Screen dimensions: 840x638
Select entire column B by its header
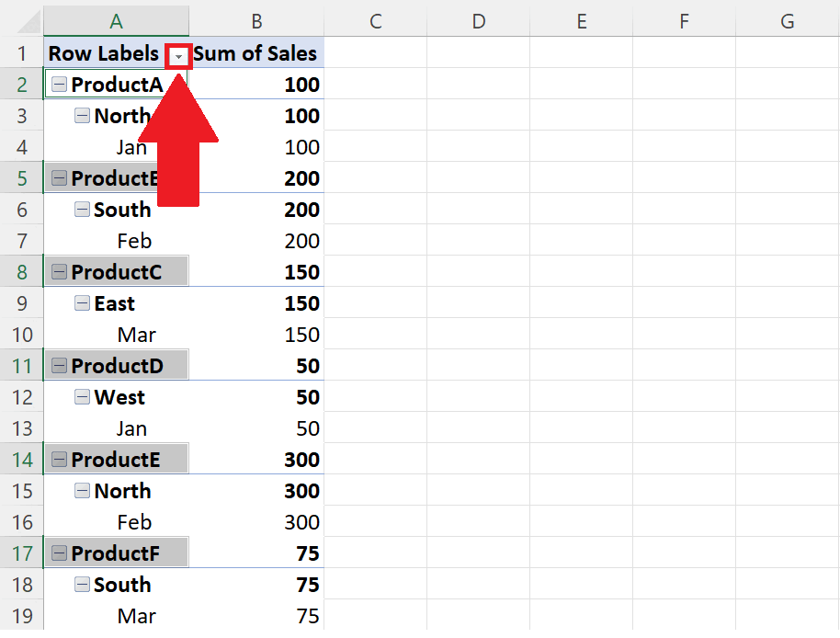coord(256,20)
